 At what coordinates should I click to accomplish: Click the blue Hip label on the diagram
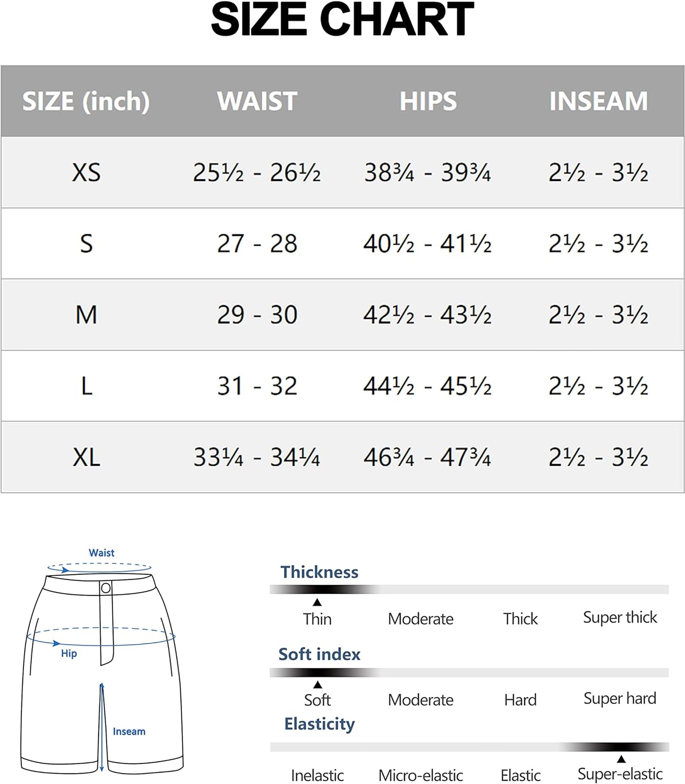pos(69,653)
